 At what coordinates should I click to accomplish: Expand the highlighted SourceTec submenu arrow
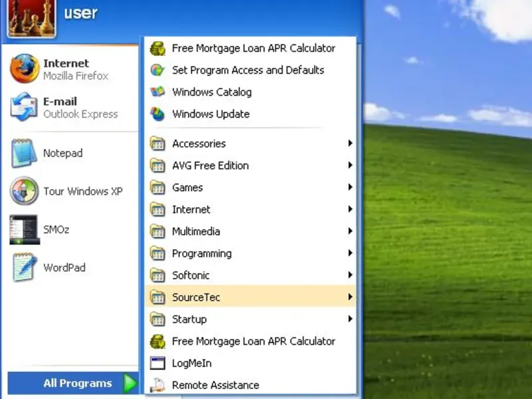pos(350,297)
